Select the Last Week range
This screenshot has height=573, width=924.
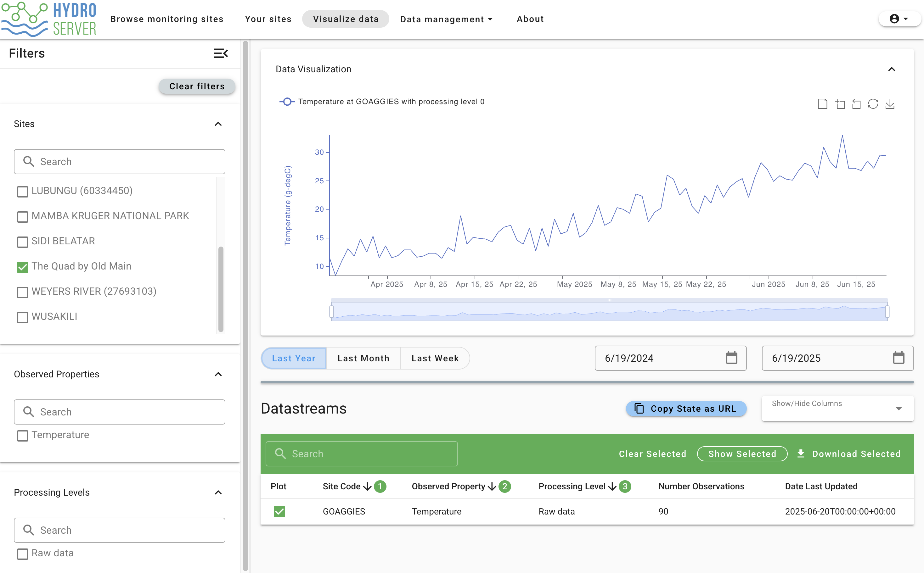coord(435,358)
